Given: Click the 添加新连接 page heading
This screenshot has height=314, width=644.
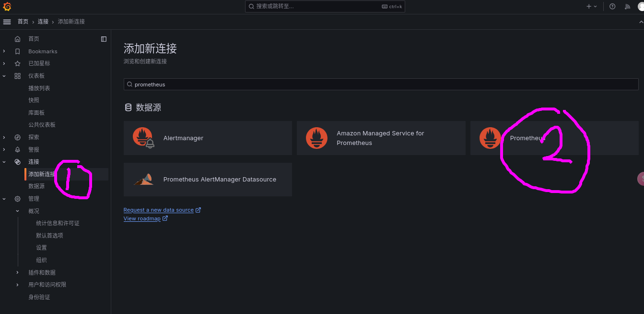Looking at the screenshot, I should (150, 48).
